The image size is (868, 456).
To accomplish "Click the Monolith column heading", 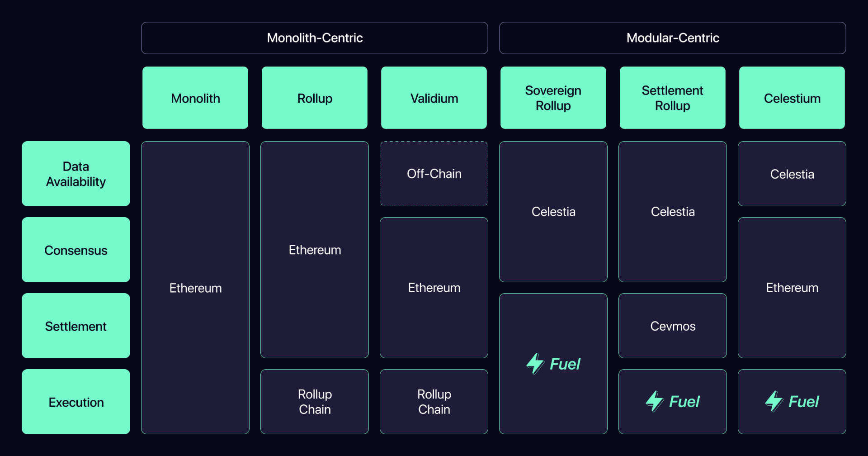I will (195, 98).
